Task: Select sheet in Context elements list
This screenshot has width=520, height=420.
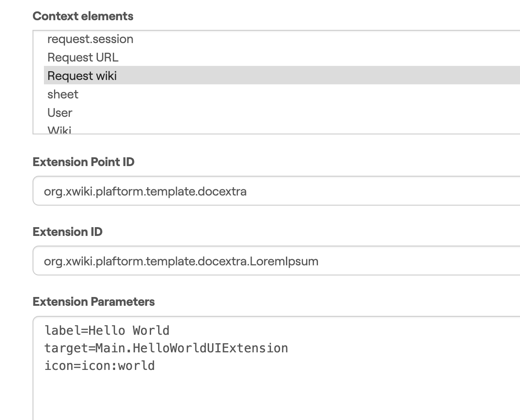Action: (63, 94)
